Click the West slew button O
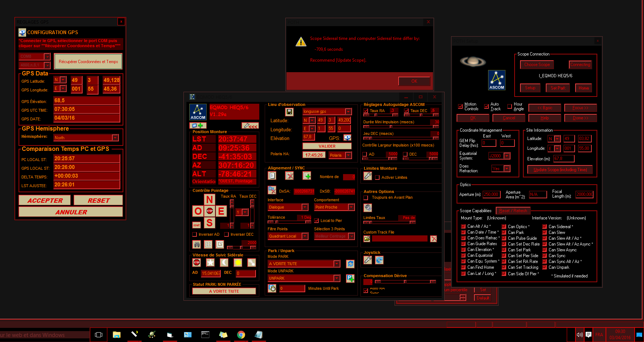The height and width of the screenshot is (342, 644). click(x=198, y=211)
